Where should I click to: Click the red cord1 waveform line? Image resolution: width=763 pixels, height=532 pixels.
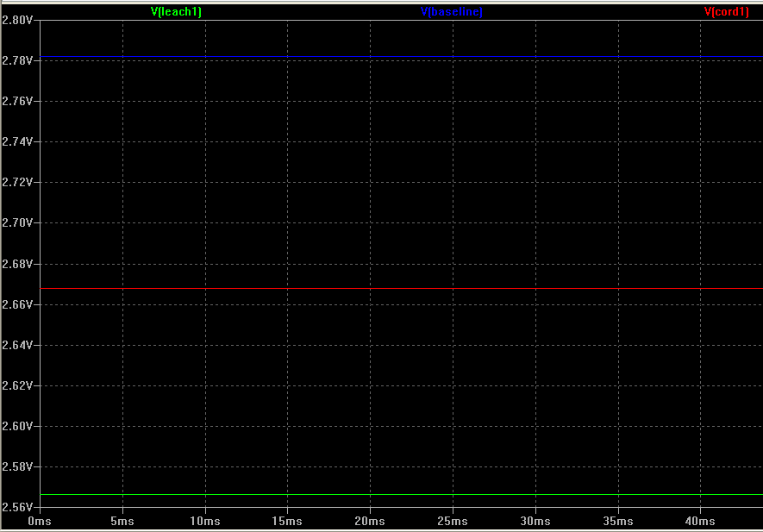tap(402, 289)
